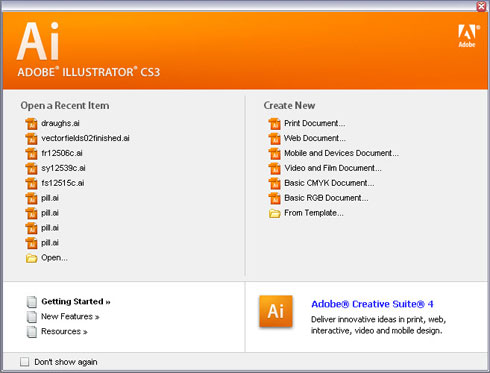Click the fs12515c.ai file name text
The image size is (490, 373).
pos(63,183)
